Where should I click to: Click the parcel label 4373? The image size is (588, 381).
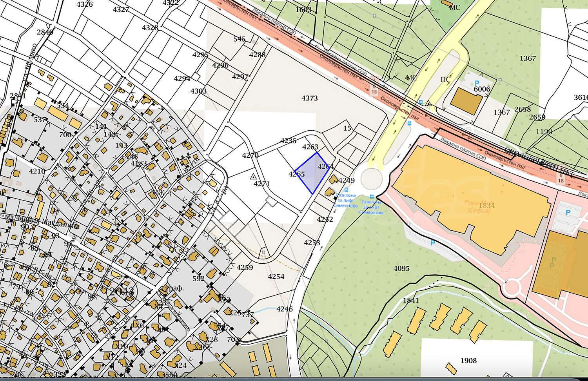[309, 98]
